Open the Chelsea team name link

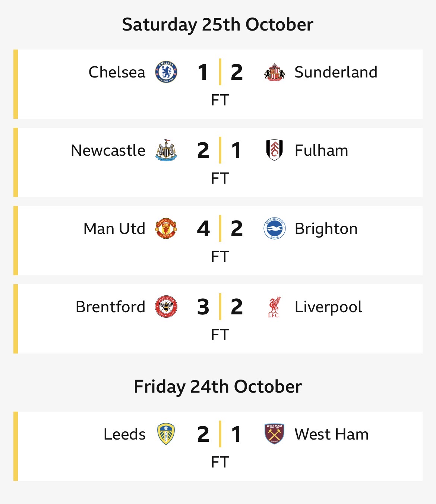117,72
